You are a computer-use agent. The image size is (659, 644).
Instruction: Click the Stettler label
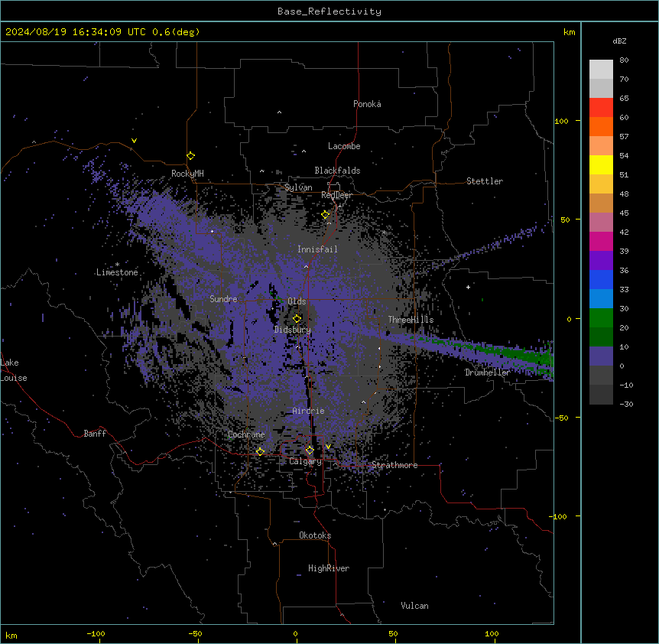(485, 181)
